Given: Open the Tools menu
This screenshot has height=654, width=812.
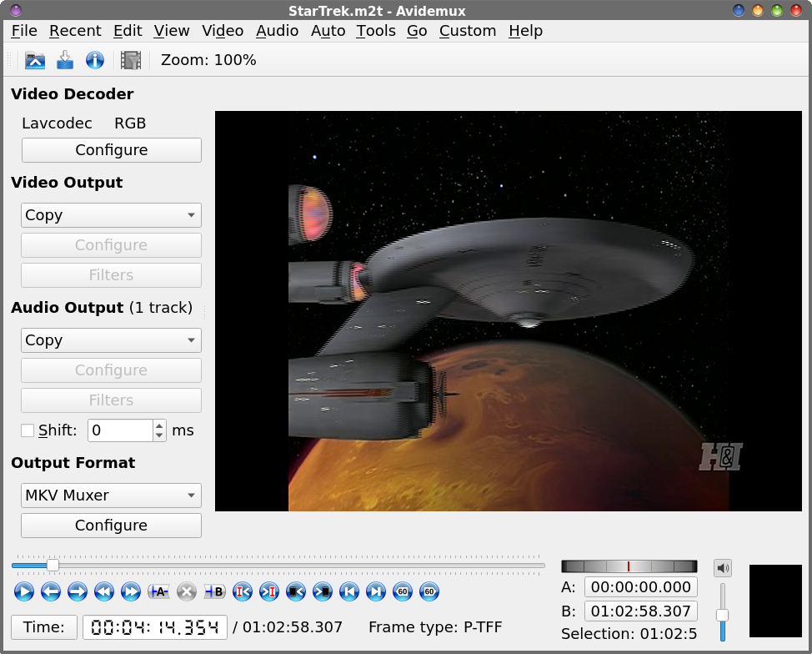Looking at the screenshot, I should point(376,31).
